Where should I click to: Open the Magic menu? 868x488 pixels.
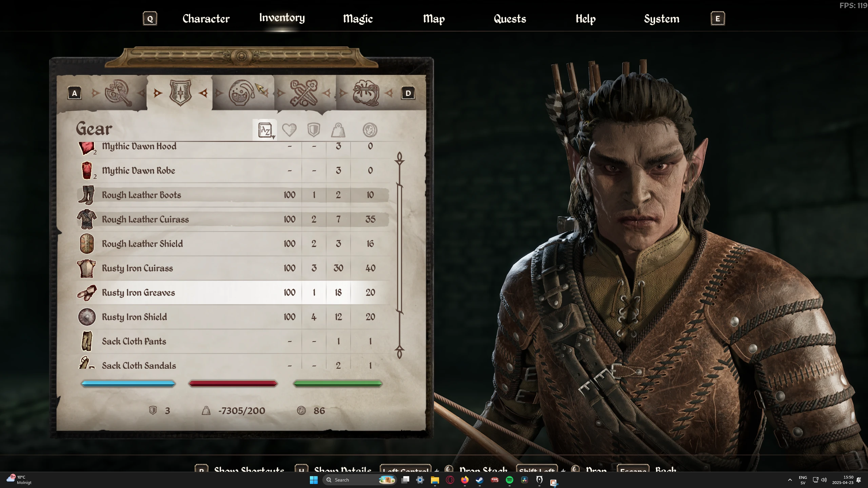click(358, 19)
